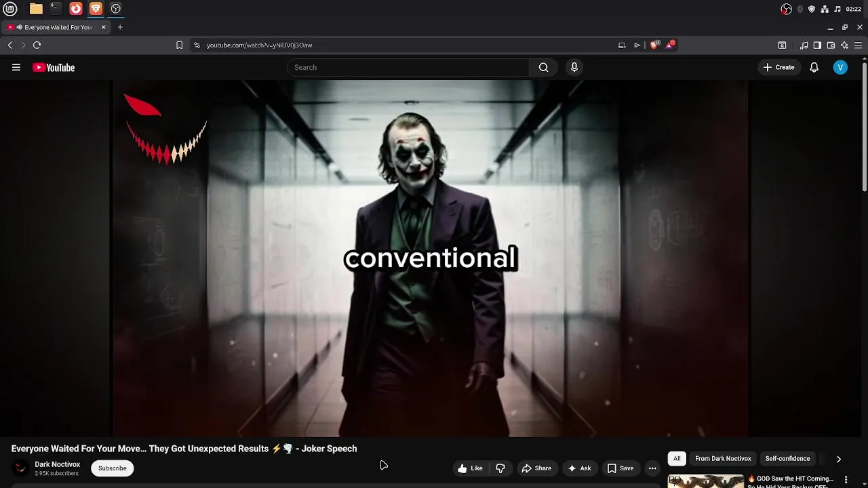Open the Files folder icon in taskbar
868x488 pixels.
36,9
